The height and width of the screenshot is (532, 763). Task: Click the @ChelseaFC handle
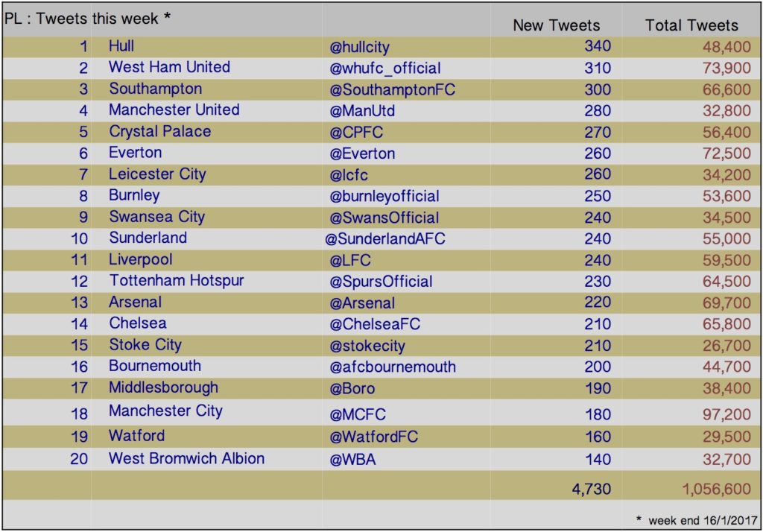(x=375, y=323)
